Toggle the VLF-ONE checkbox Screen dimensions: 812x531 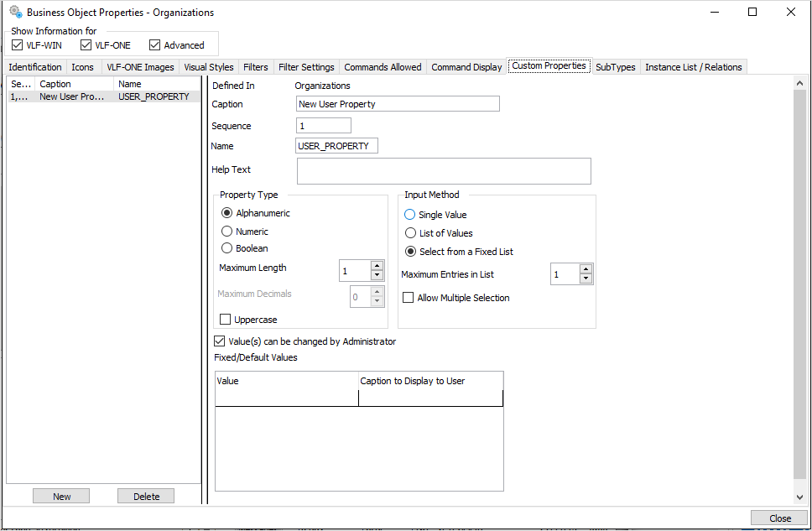point(86,45)
